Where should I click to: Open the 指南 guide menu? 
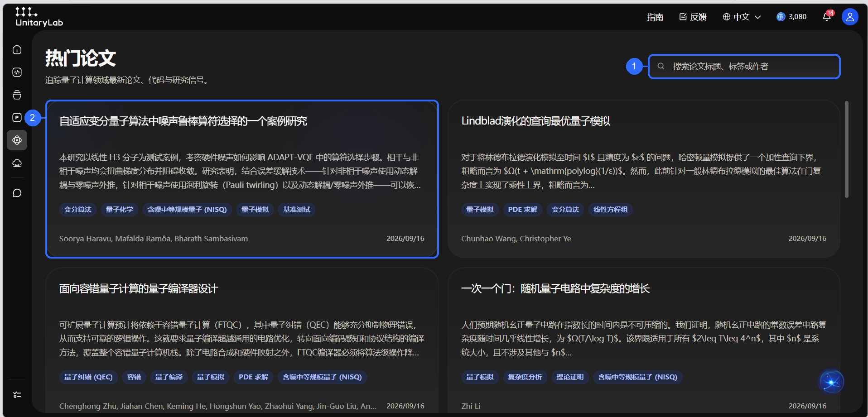(655, 17)
